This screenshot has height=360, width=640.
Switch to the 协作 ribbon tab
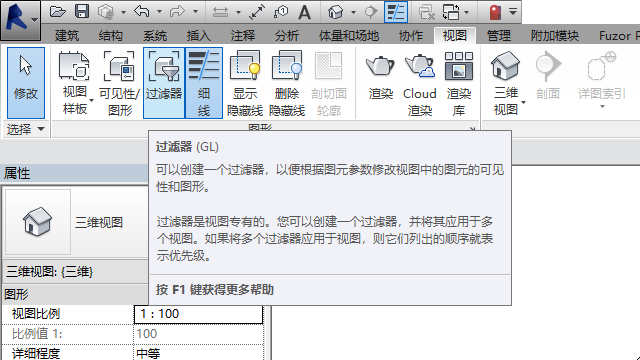[411, 36]
